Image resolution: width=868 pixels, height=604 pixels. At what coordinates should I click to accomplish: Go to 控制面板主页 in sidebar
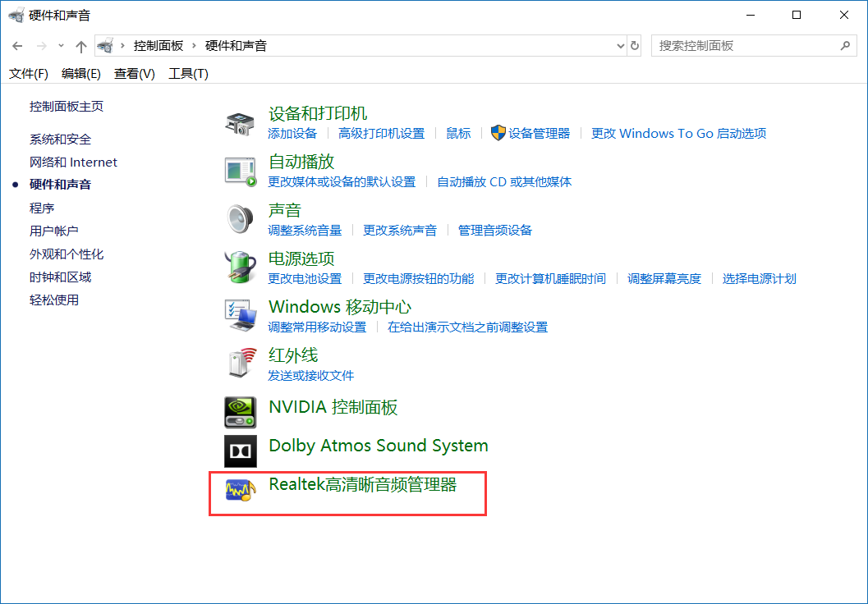tap(67, 106)
